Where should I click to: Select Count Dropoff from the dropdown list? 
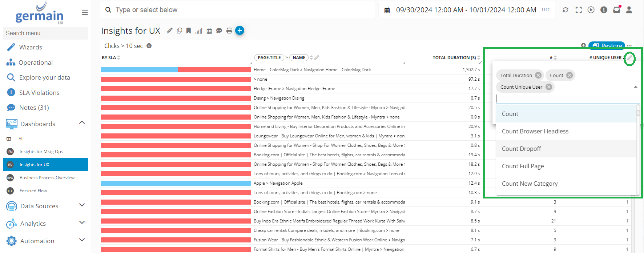click(522, 149)
